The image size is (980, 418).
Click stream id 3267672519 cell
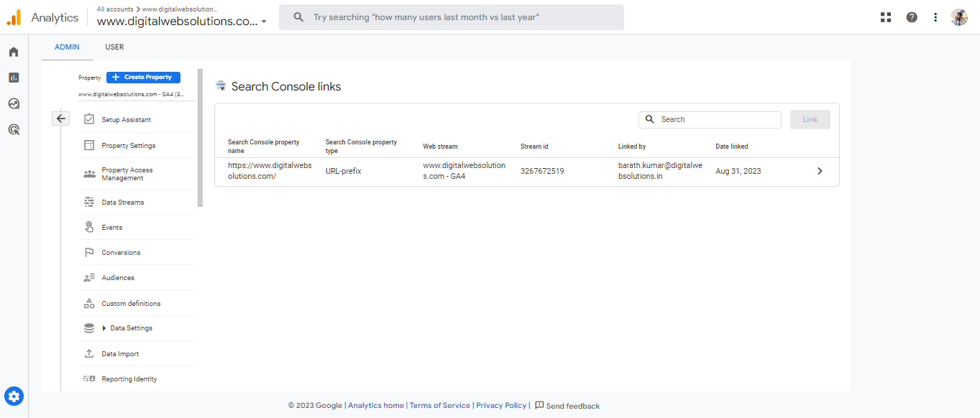pyautogui.click(x=542, y=171)
